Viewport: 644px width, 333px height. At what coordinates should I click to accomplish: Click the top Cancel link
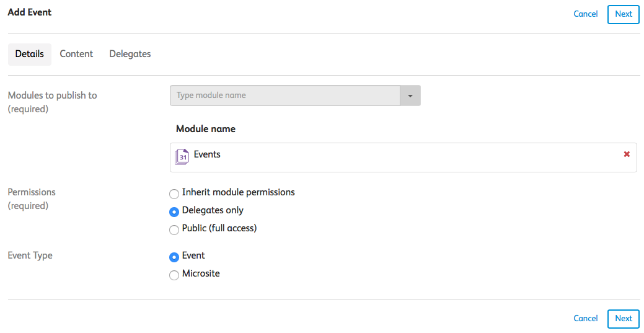point(585,14)
